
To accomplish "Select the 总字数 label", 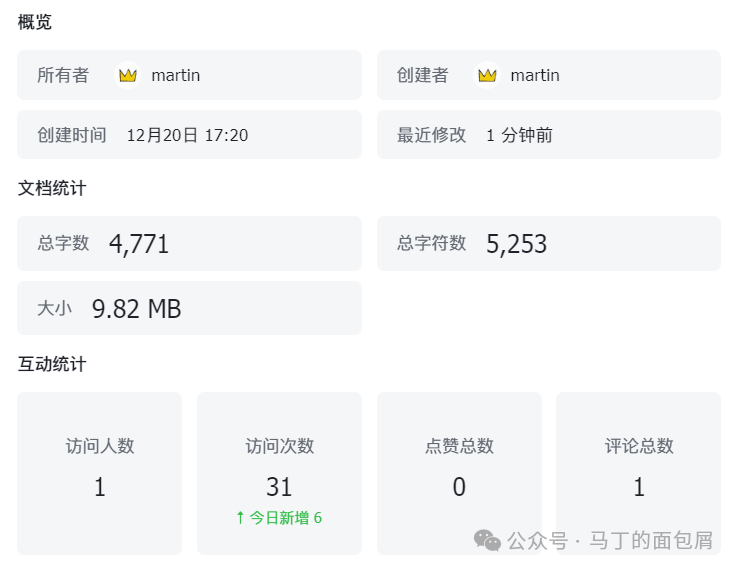I will (x=63, y=243).
